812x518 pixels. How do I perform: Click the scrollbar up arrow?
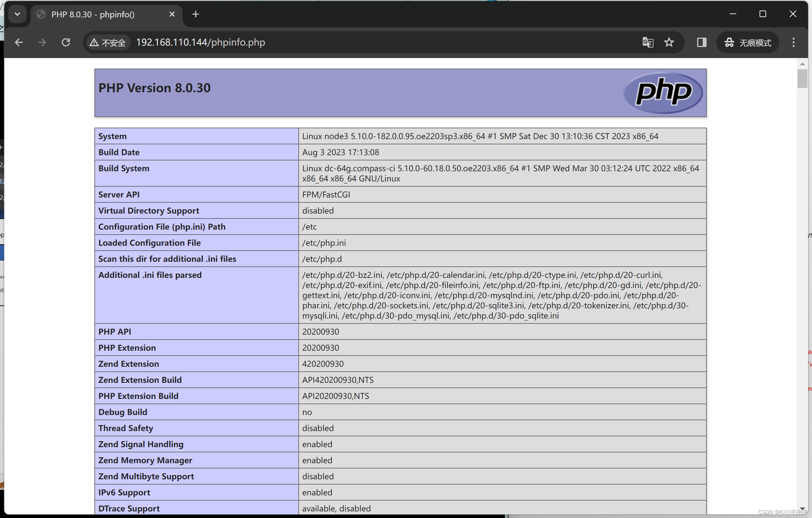pos(802,64)
